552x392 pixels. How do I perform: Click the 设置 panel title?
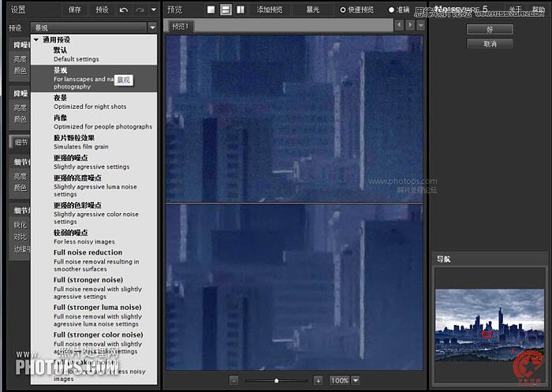[18, 9]
